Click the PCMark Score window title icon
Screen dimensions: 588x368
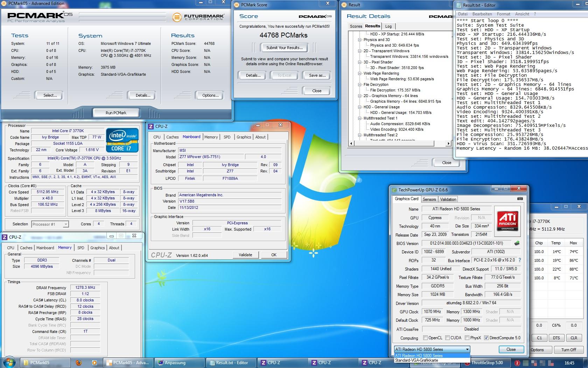click(237, 5)
